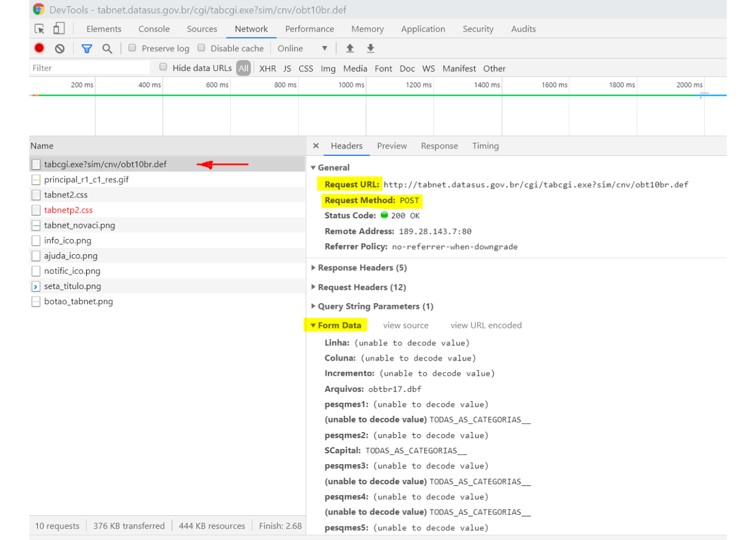Image resolution: width=756 pixels, height=540 pixels.
Task: Click the red record network log button
Action: (39, 48)
